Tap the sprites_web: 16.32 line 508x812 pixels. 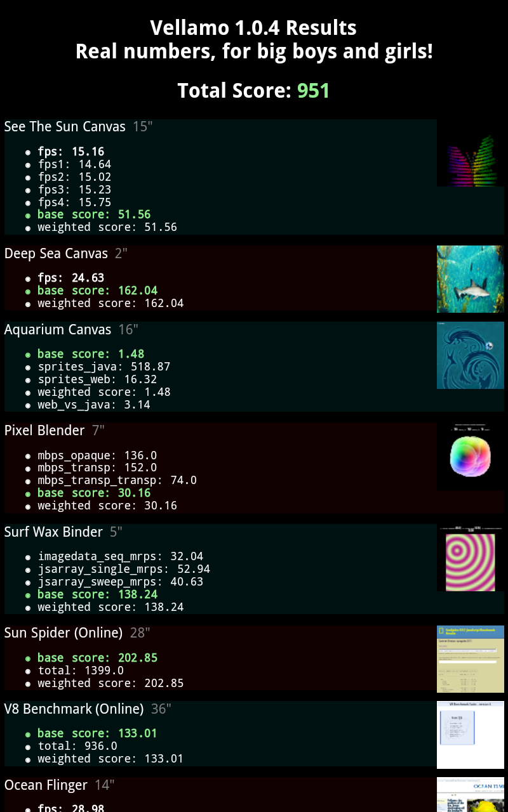97,379
